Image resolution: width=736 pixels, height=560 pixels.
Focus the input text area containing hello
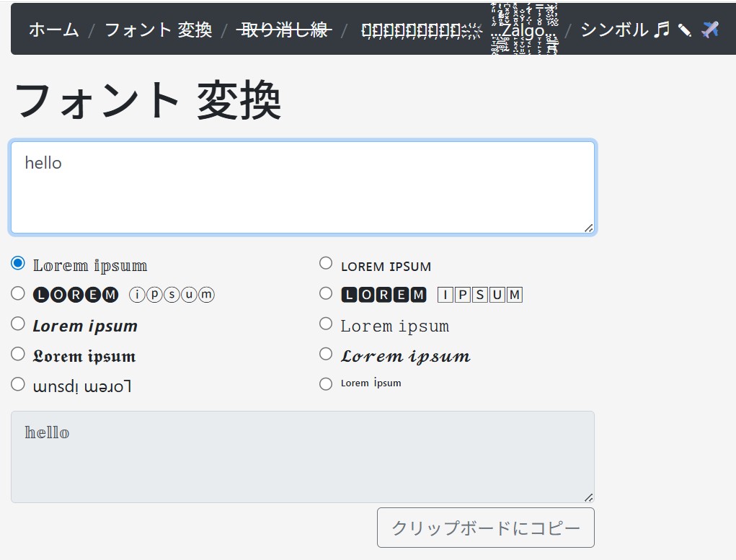tap(302, 187)
